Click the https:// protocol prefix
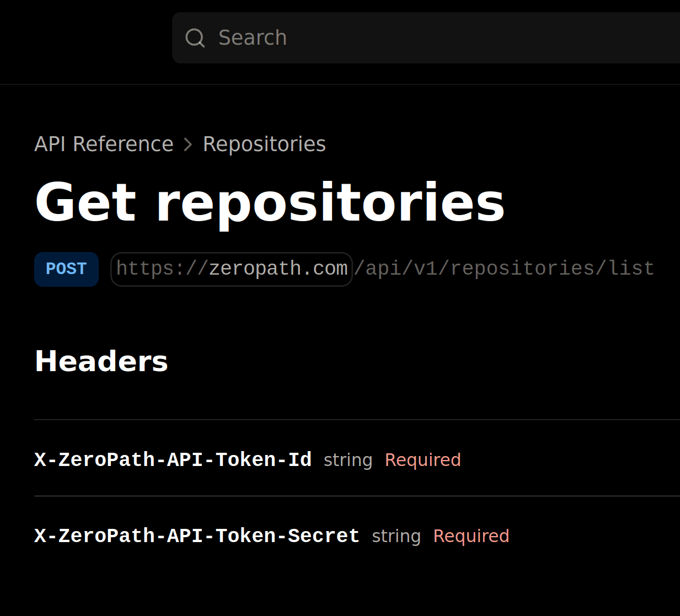The height and width of the screenshot is (616, 680). (161, 269)
